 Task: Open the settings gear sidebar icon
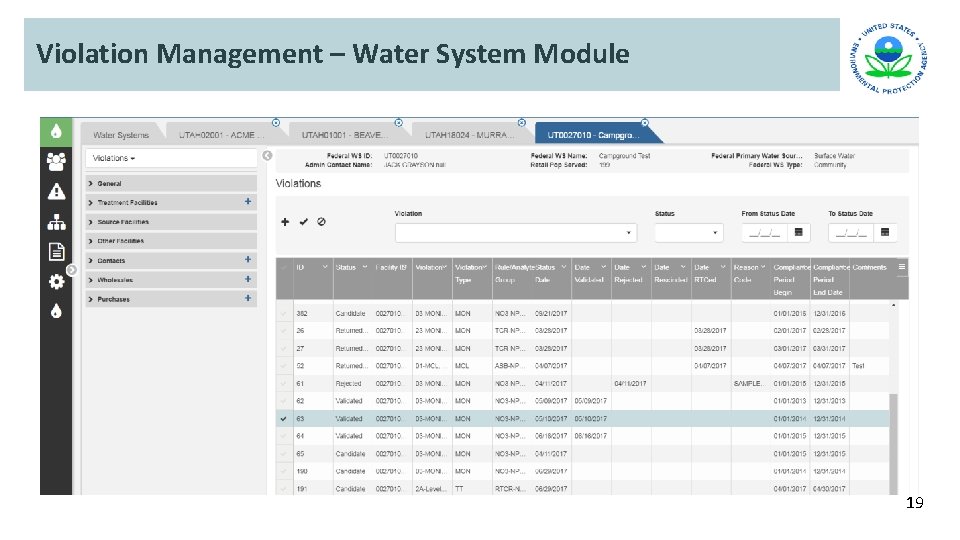tap(56, 282)
